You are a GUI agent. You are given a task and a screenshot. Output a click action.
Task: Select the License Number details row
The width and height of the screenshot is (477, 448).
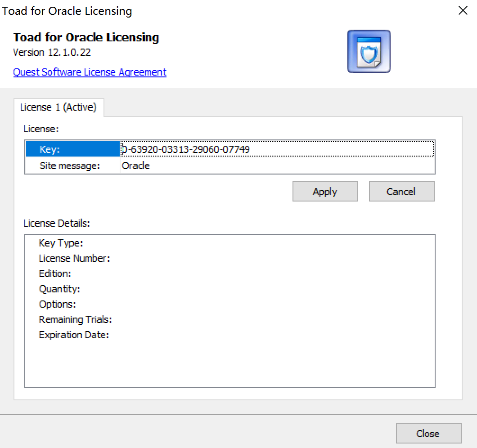pos(74,259)
